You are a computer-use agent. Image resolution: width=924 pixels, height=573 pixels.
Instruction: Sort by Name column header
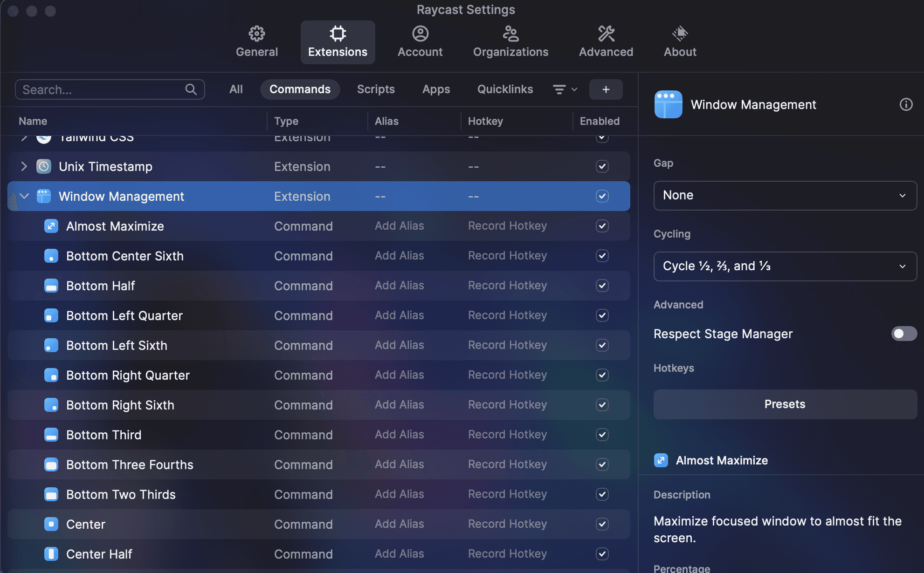pos(33,121)
